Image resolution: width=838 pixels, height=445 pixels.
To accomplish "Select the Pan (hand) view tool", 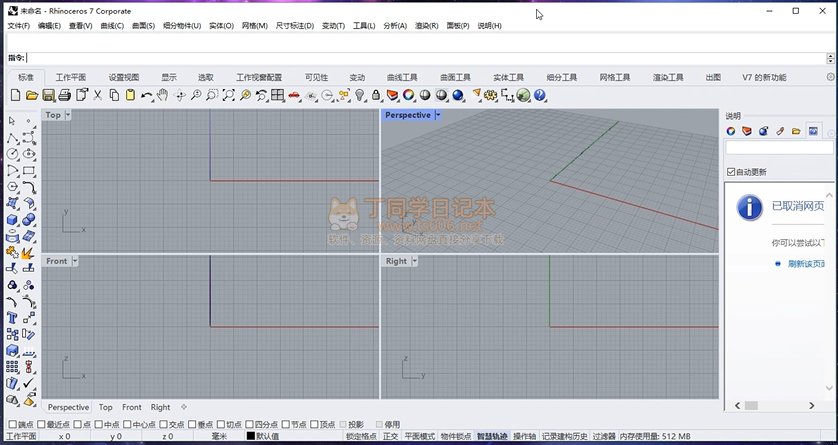I will tap(163, 95).
